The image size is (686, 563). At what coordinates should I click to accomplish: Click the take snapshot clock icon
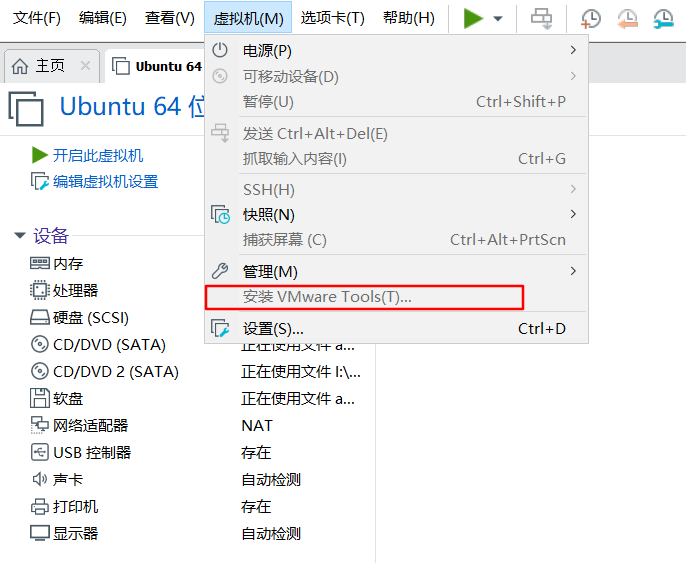(x=591, y=19)
